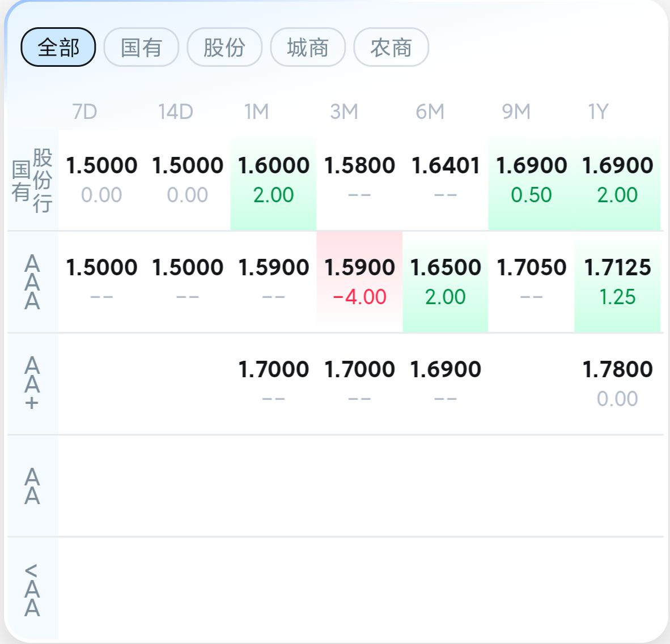Click the AAA 9M rate 1.7050
This screenshot has height=644, width=670.
(531, 268)
